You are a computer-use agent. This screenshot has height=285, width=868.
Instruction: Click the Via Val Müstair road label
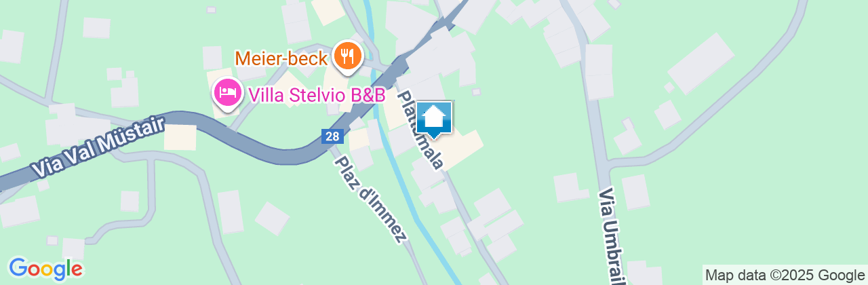[98, 149]
